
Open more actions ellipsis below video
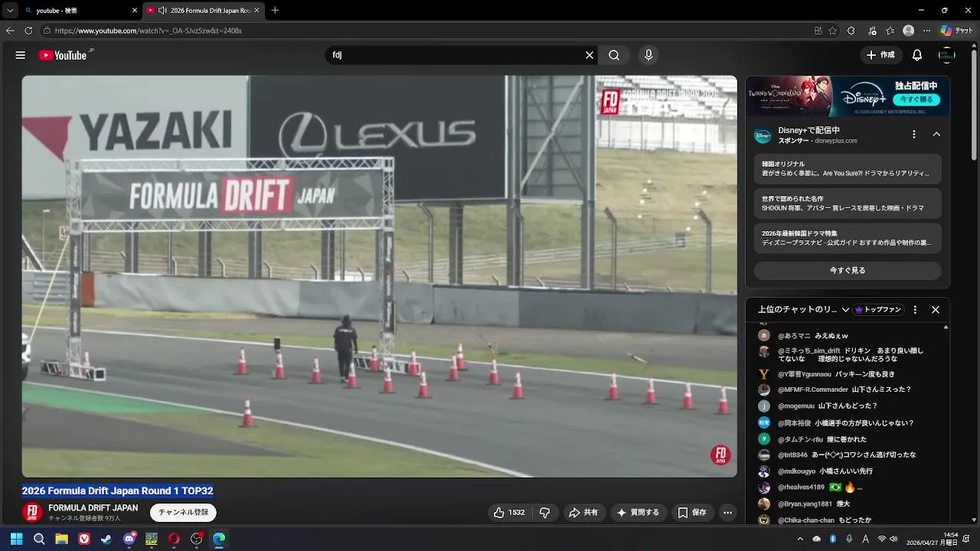pyautogui.click(x=728, y=513)
